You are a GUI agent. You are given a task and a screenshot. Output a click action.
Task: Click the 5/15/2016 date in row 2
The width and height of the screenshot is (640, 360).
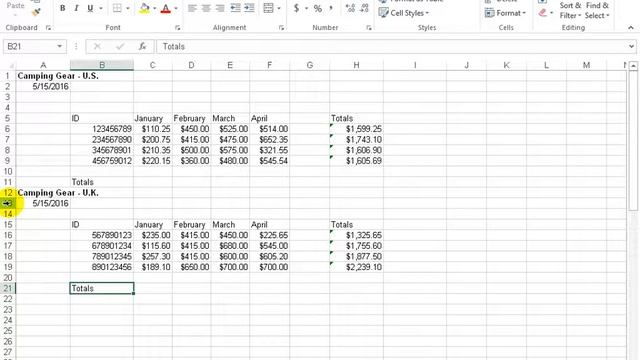click(43, 87)
